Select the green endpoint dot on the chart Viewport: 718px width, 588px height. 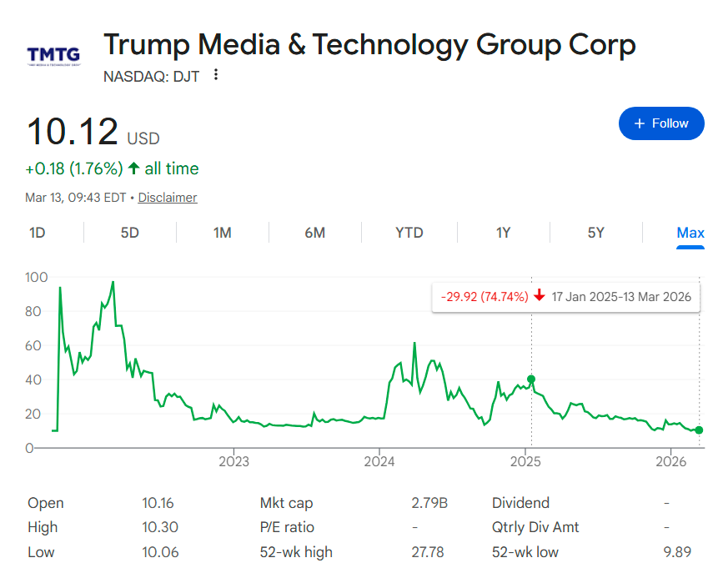pos(699,431)
